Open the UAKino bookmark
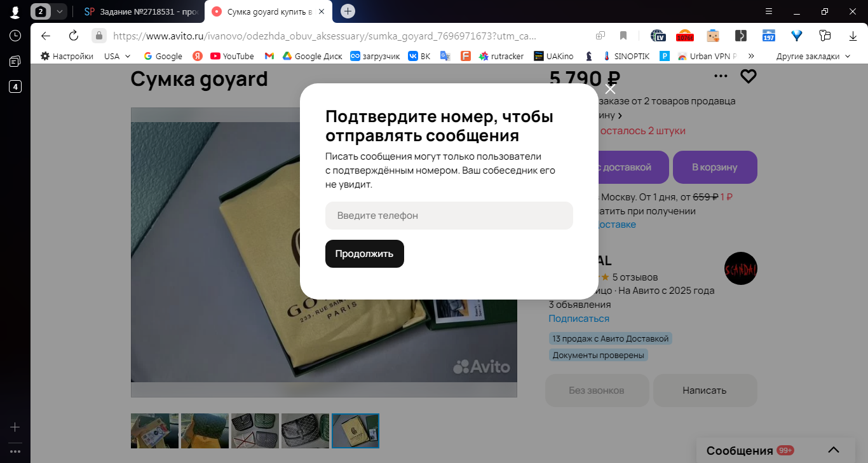868x463 pixels. [553, 56]
